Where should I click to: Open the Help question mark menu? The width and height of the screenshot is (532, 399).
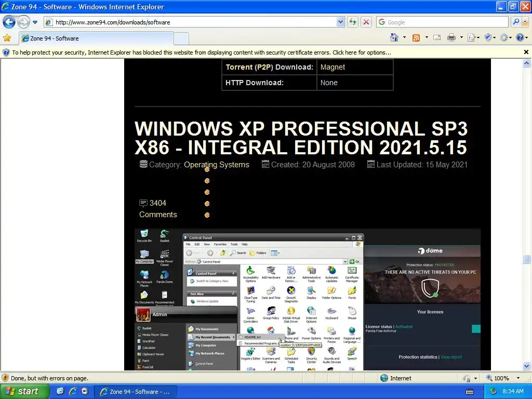[x=522, y=37]
